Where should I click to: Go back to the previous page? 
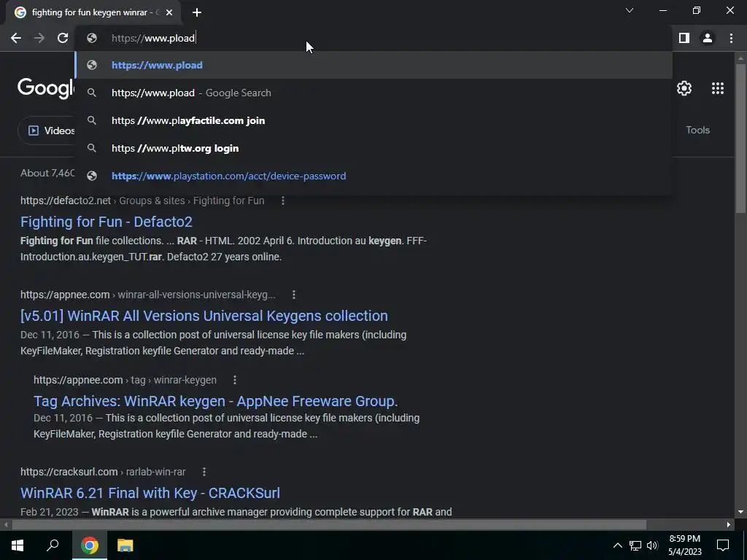tap(16, 38)
